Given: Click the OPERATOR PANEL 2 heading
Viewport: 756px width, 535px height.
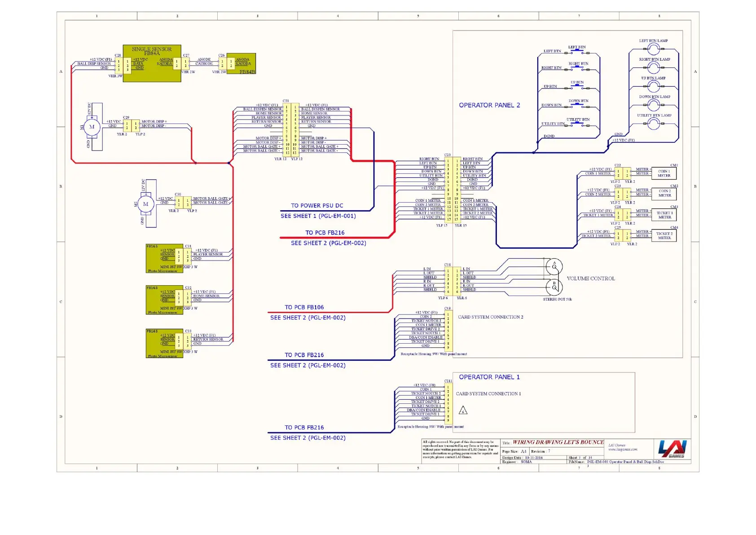Looking at the screenshot, I should point(489,105).
